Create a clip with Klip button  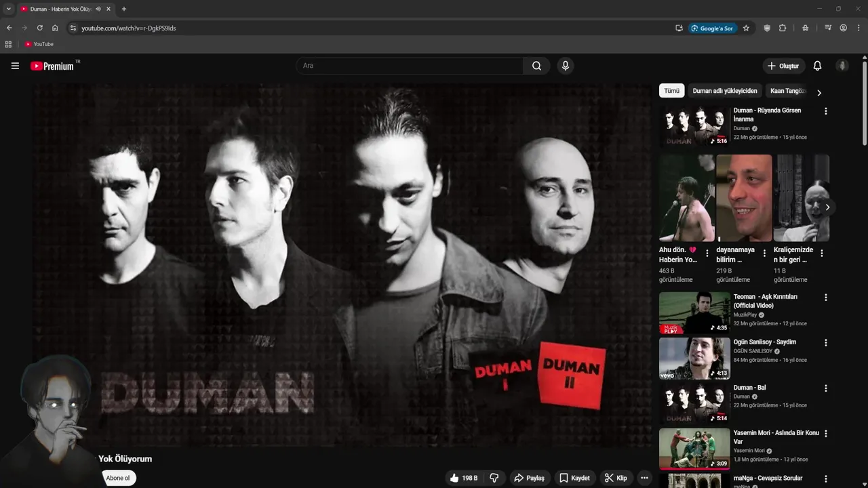(x=616, y=478)
